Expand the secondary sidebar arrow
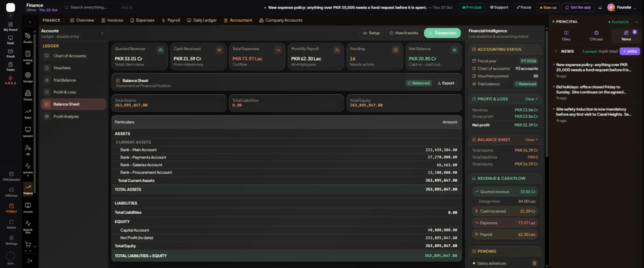Screen dimensions: 644x268 (30, 22)
